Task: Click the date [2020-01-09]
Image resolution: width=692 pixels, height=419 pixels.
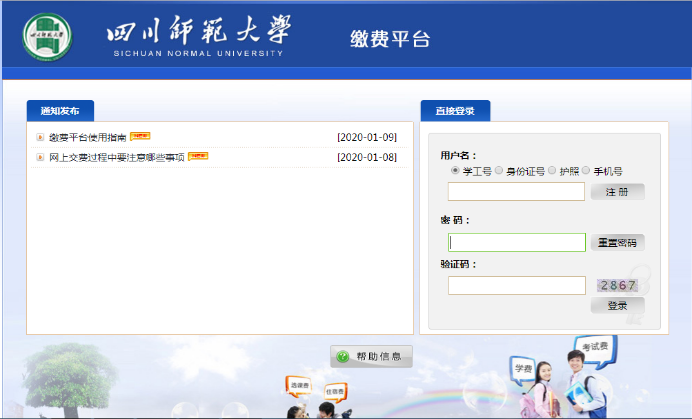Action: tap(367, 137)
